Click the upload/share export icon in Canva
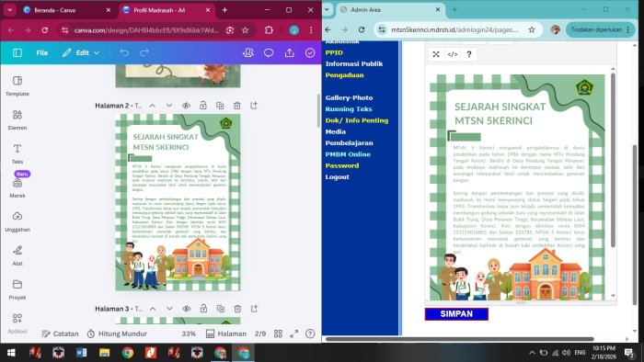Viewport: 644px width, 362px height. (x=290, y=53)
